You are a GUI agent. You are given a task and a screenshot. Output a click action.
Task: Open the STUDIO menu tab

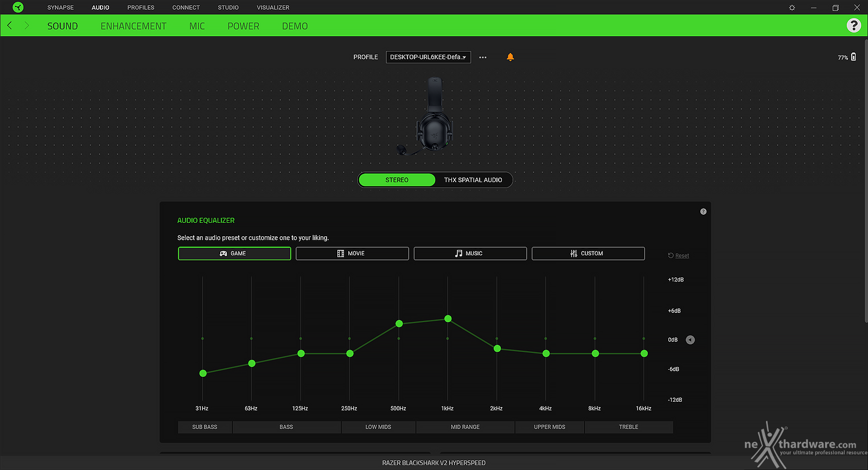click(x=228, y=8)
